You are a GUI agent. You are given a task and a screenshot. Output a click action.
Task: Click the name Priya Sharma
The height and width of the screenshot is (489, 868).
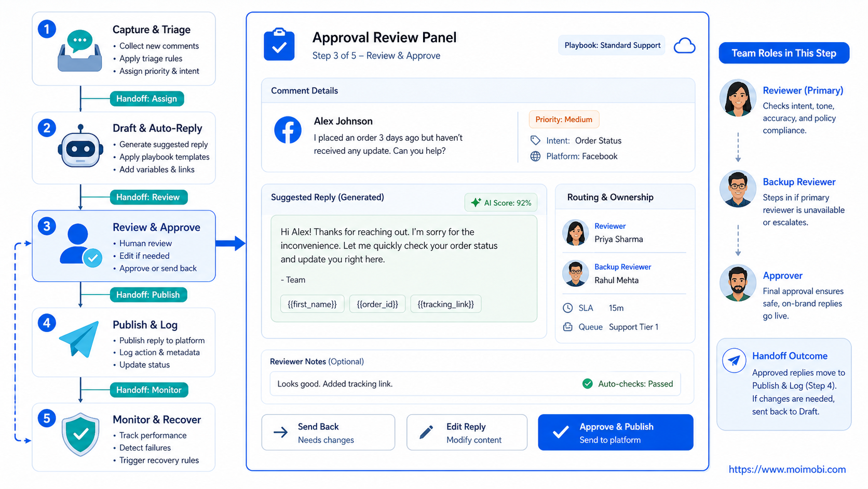[x=619, y=239]
